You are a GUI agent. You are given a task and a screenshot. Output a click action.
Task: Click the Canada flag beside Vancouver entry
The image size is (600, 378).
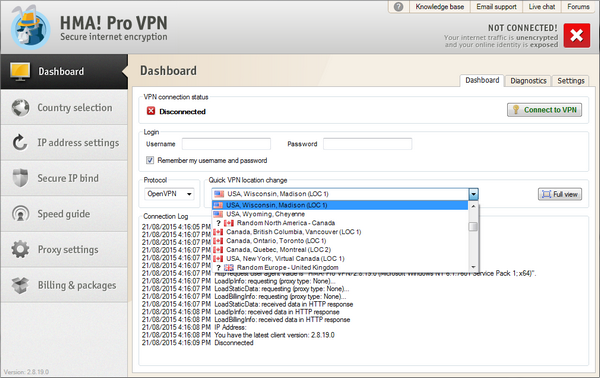click(218, 232)
